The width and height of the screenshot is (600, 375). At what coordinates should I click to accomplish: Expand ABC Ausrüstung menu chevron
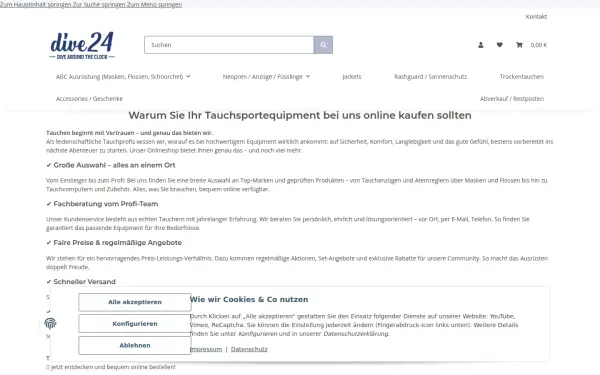tap(188, 77)
